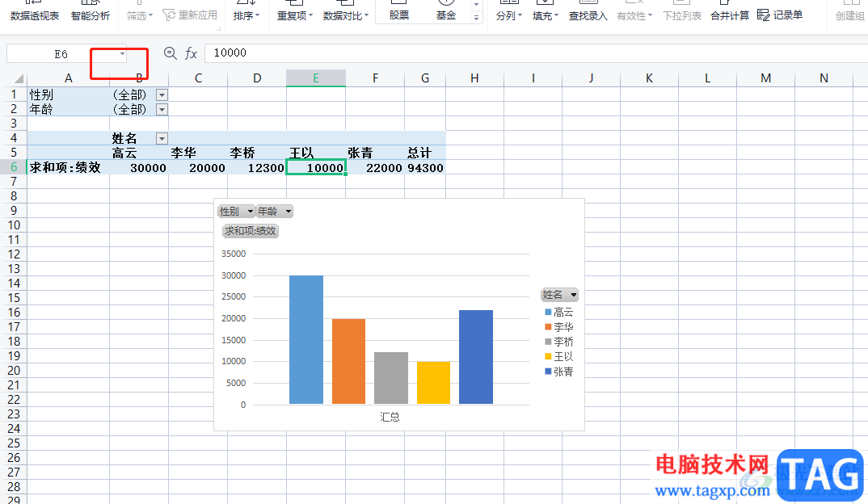Open the chart's 性别 field button

tap(236, 212)
